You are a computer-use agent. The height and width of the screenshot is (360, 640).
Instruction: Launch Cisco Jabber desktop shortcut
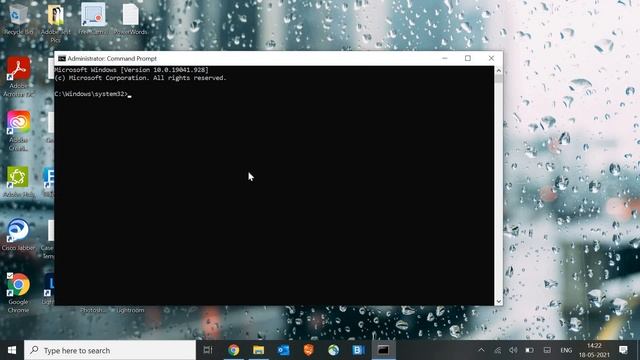18,235
